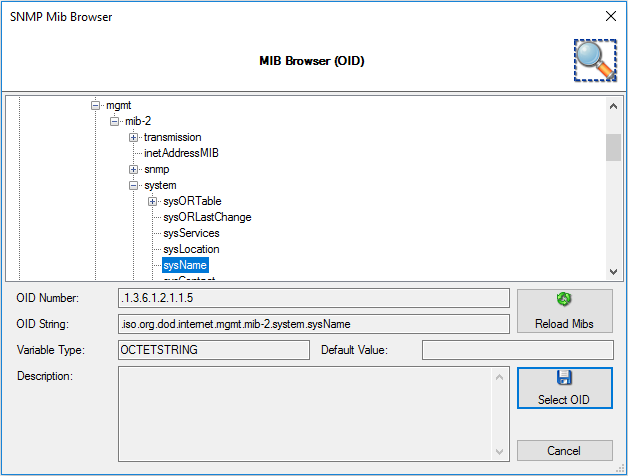The height and width of the screenshot is (476, 628).
Task: Click the Reload Mibs button
Action: (x=564, y=312)
